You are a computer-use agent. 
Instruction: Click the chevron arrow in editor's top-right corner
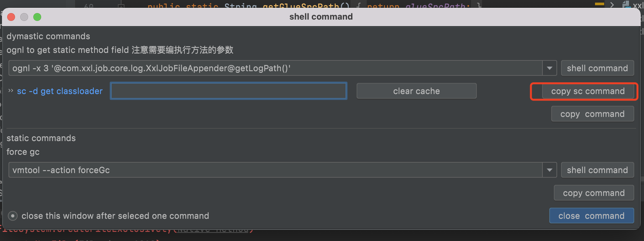click(x=612, y=5)
